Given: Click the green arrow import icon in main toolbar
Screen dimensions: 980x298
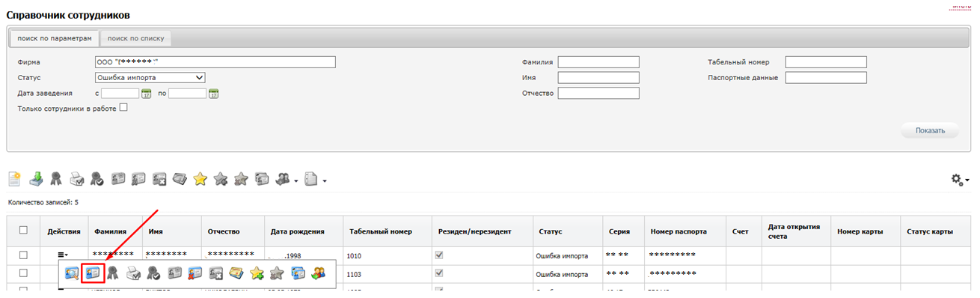Looking at the screenshot, I should 36,178.
